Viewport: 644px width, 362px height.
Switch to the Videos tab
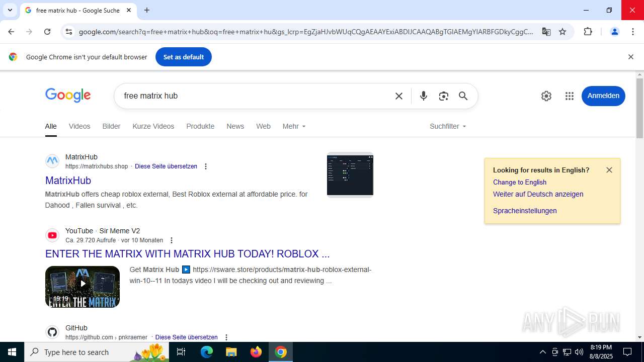point(79,126)
